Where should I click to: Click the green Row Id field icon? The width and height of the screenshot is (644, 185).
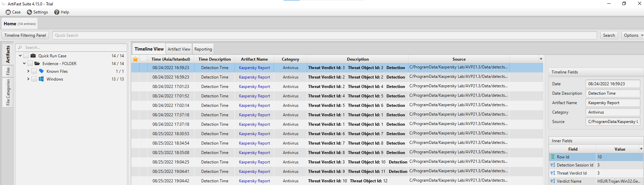[x=553, y=157]
